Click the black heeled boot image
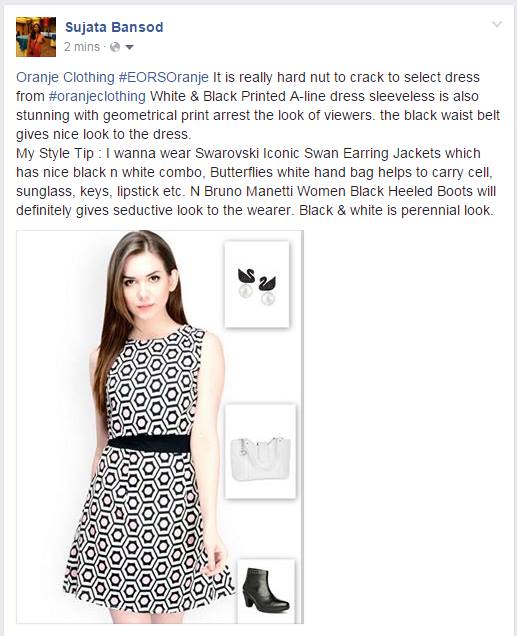 coord(266,590)
